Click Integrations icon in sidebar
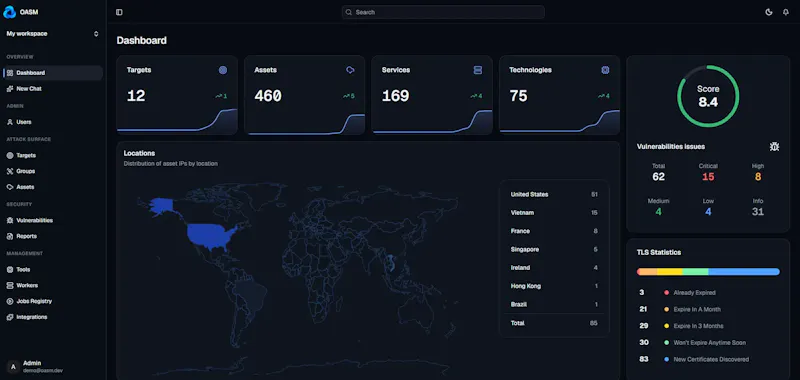 click(x=10, y=317)
